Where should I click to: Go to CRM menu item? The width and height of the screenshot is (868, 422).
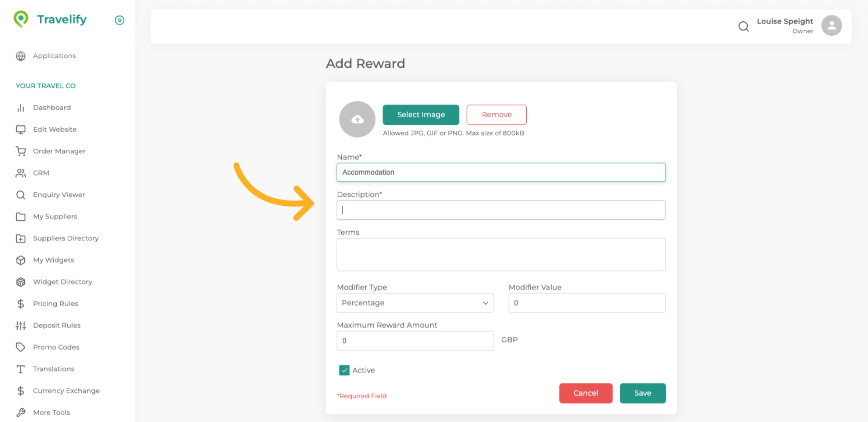41,173
